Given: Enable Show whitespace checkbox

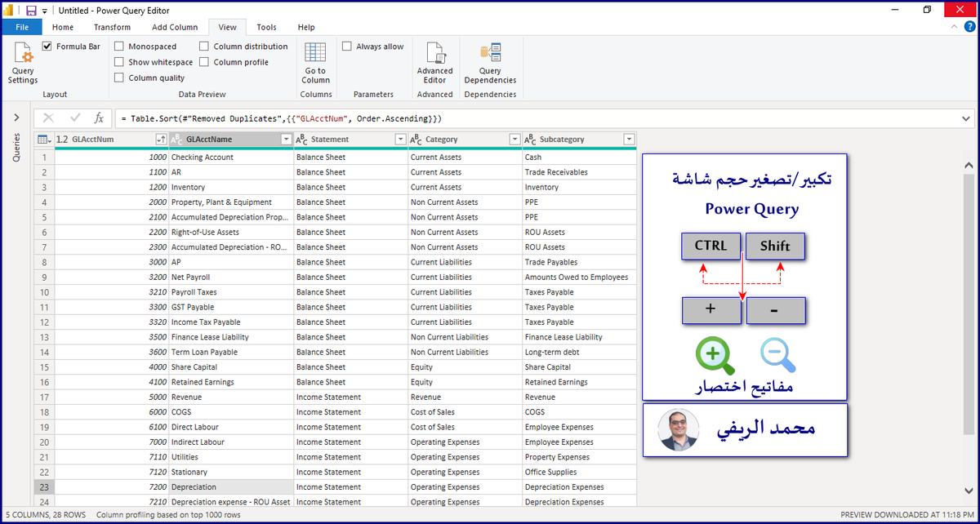Looking at the screenshot, I should point(119,62).
